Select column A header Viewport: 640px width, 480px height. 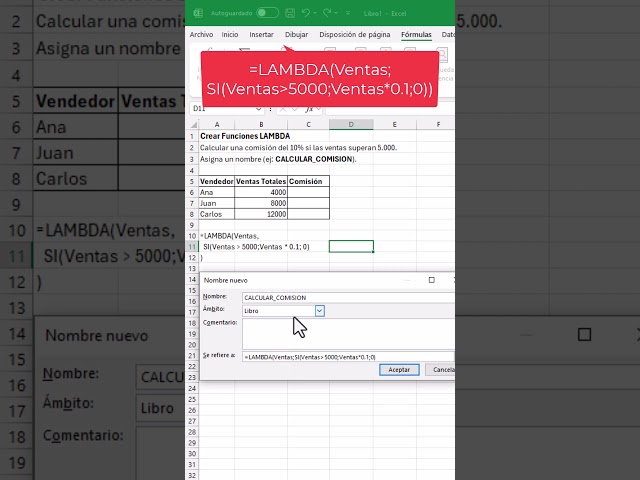point(217,124)
